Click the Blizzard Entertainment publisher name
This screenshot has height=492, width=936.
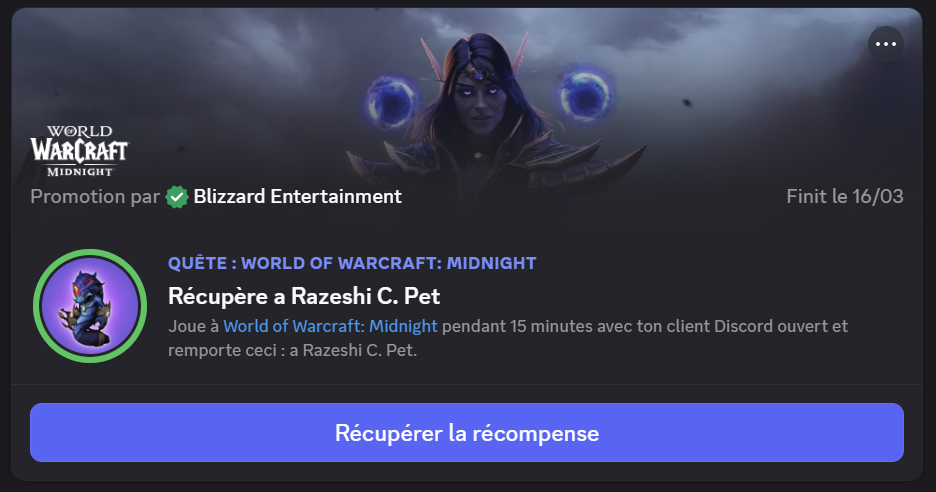tap(297, 196)
